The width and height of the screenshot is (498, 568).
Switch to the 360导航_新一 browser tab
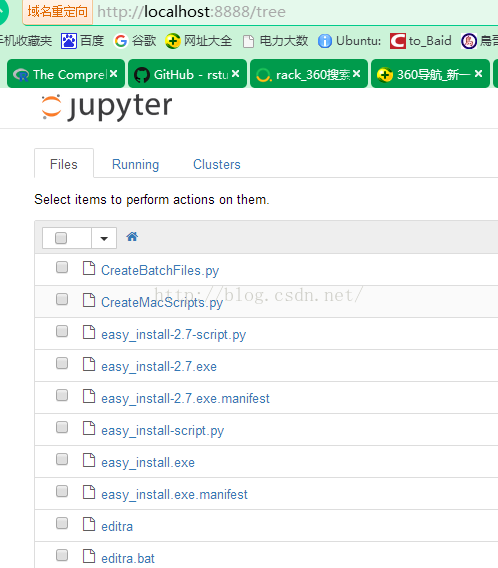pos(430,74)
